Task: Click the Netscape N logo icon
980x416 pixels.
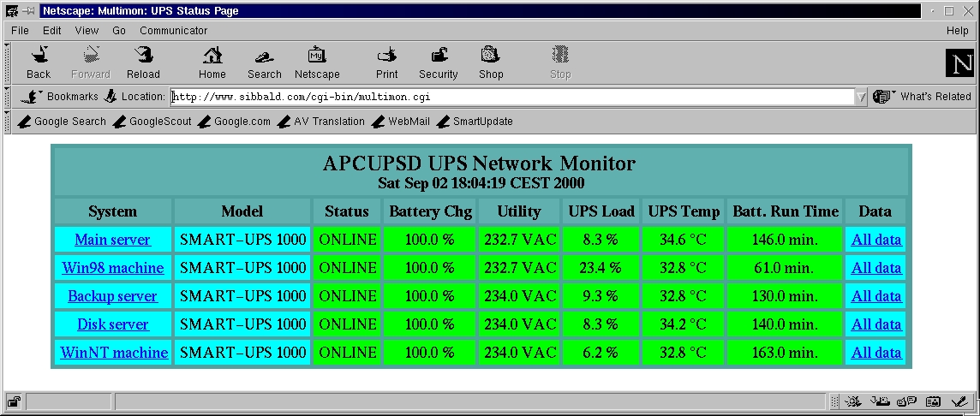Action: click(959, 62)
